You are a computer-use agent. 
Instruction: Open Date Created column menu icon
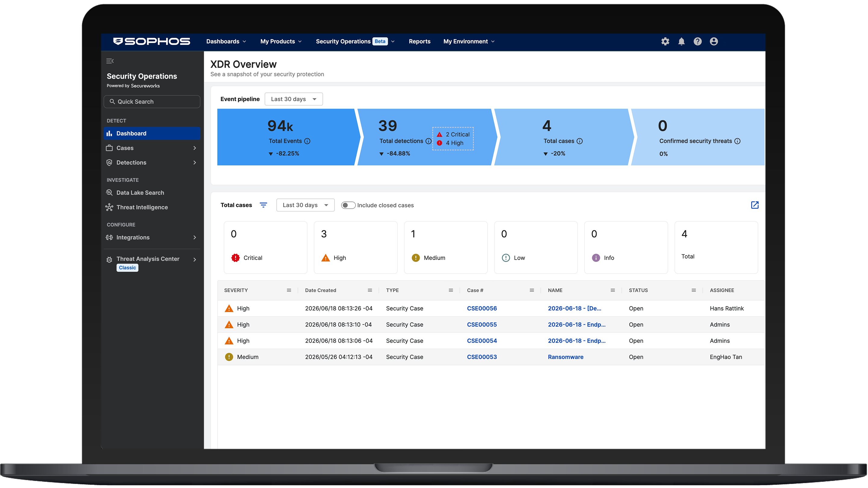pos(370,290)
